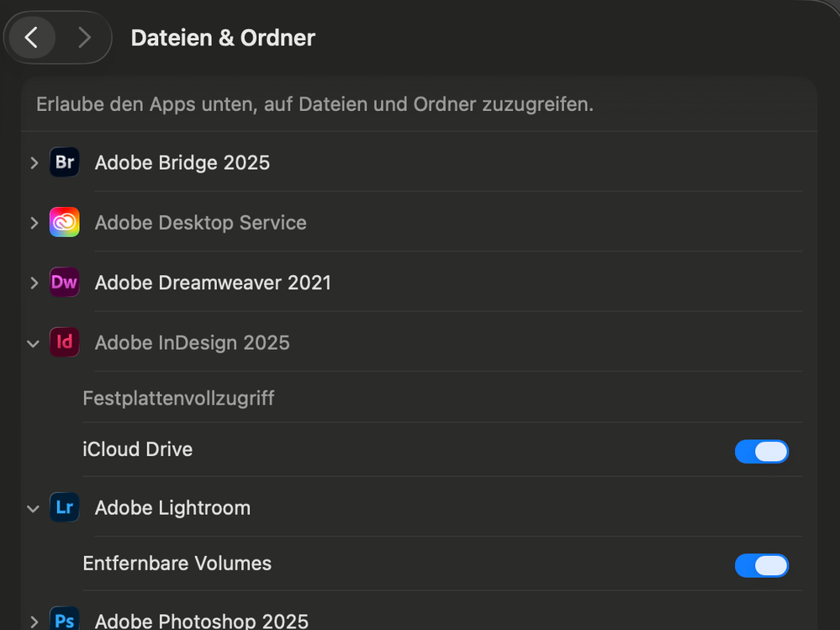The image size is (840, 630).
Task: Collapse the Adobe Lightroom section
Action: tap(33, 508)
